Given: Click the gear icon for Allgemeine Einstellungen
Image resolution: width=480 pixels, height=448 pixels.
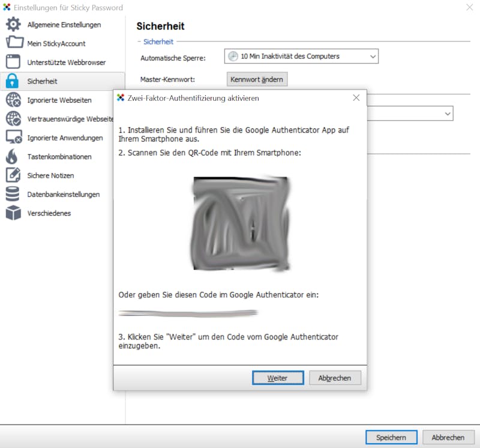Looking at the screenshot, I should pos(13,24).
